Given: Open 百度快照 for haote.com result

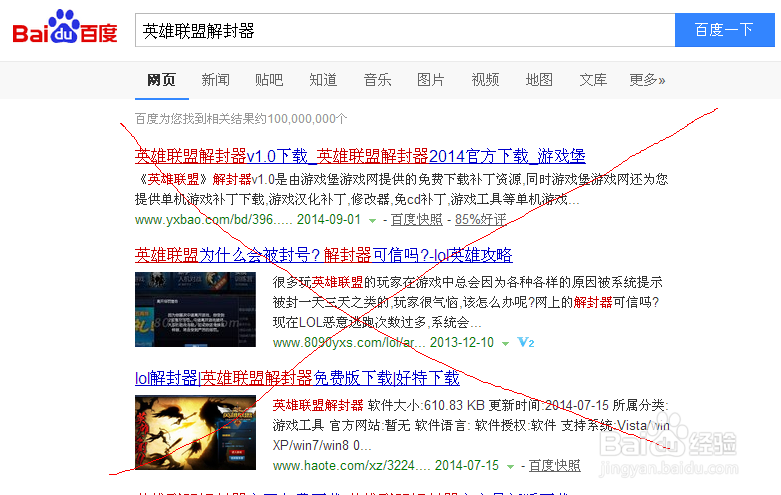Looking at the screenshot, I should (554, 466).
